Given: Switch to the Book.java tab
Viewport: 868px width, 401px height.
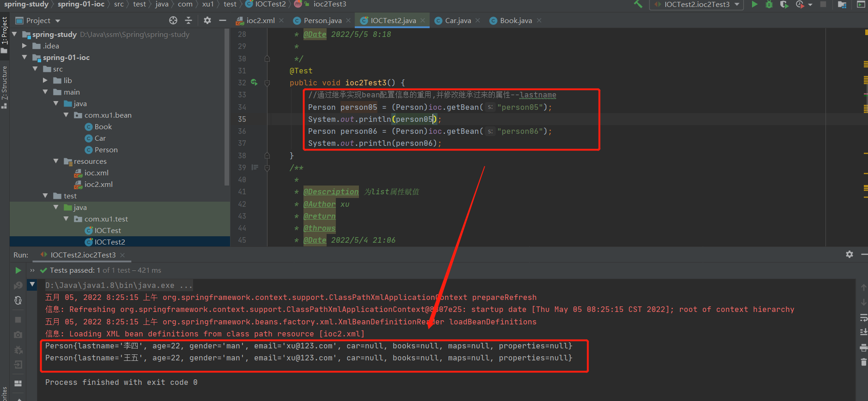Looking at the screenshot, I should tap(516, 20).
